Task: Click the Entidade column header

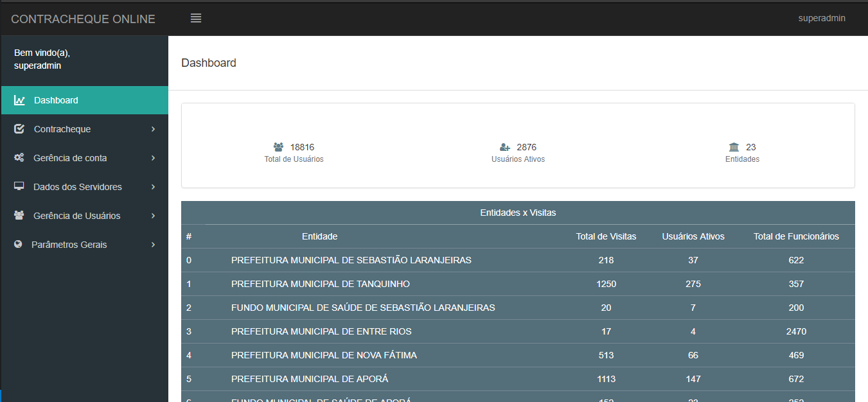Action: [x=320, y=236]
